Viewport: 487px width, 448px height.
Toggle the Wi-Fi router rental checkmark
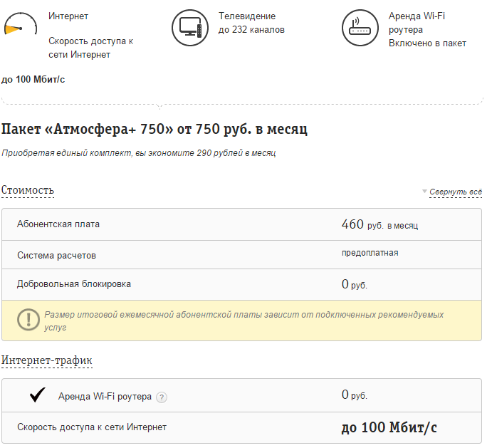tap(38, 395)
